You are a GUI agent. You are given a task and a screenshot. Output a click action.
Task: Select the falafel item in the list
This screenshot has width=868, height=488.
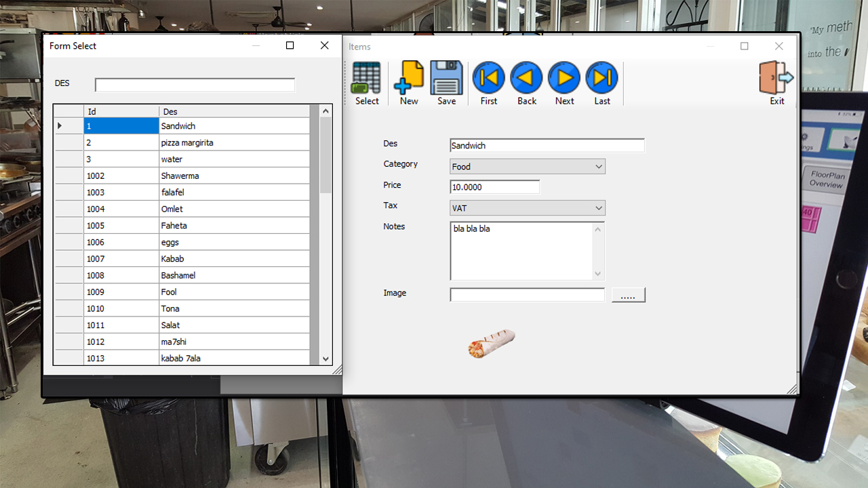point(203,192)
